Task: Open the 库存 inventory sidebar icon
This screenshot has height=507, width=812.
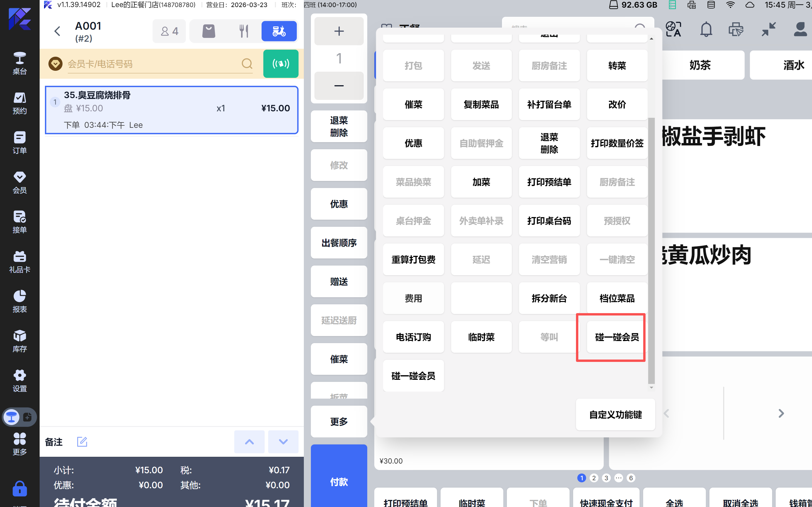Action: [19, 341]
